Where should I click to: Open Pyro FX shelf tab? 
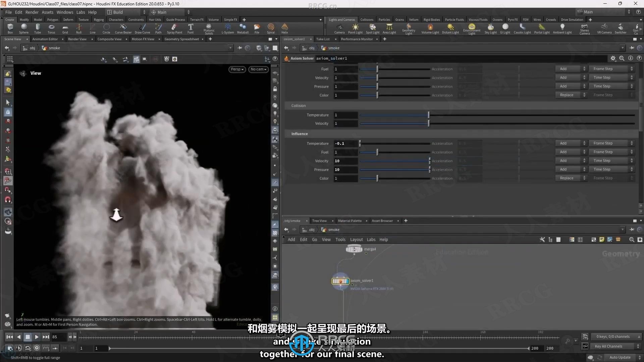tap(512, 20)
